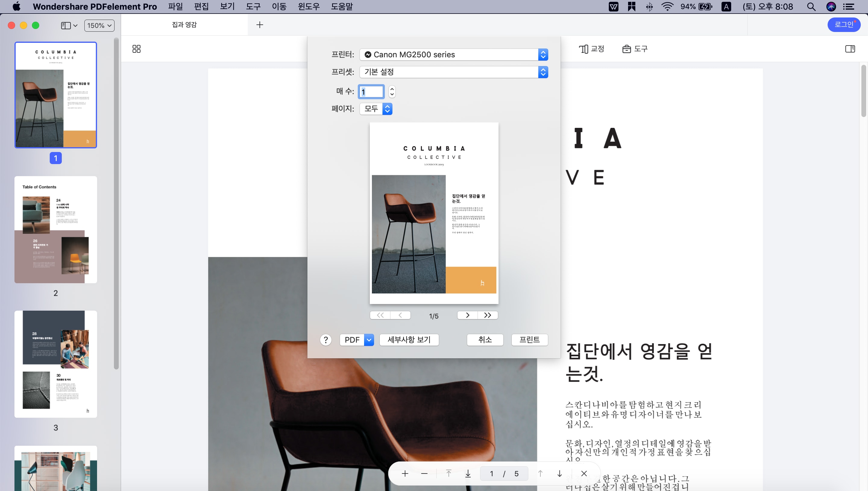Click the document vertical scrollbar
Viewport: 868px width, 491px height.
[x=863, y=91]
